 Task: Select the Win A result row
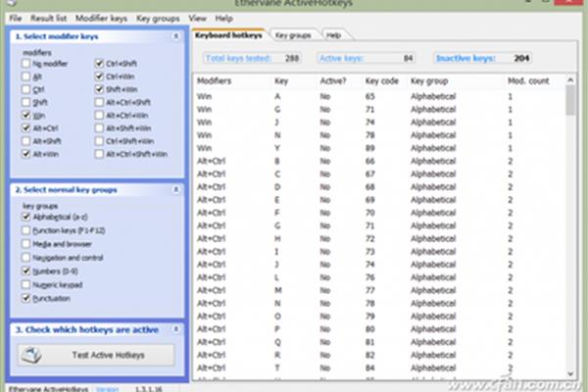tap(379, 96)
